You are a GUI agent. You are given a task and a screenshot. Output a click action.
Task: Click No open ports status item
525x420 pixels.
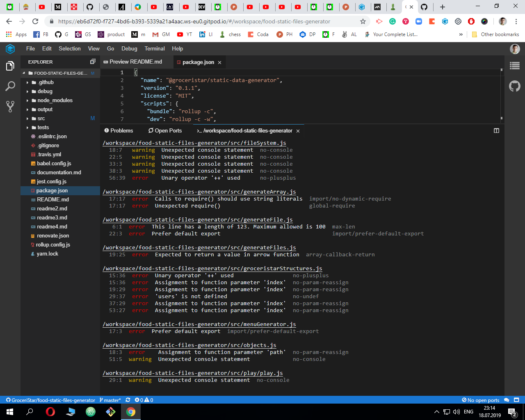481,400
